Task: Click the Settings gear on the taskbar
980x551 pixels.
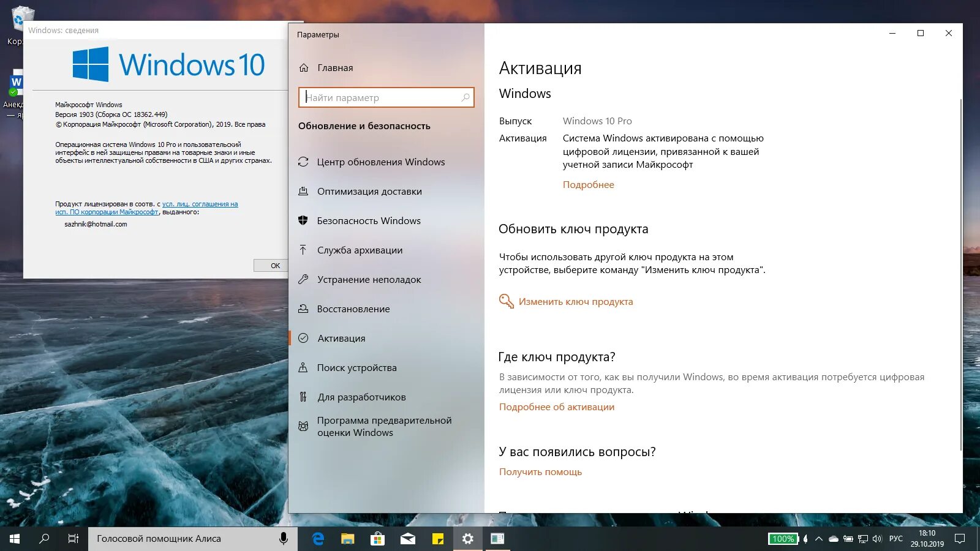Action: [x=468, y=539]
